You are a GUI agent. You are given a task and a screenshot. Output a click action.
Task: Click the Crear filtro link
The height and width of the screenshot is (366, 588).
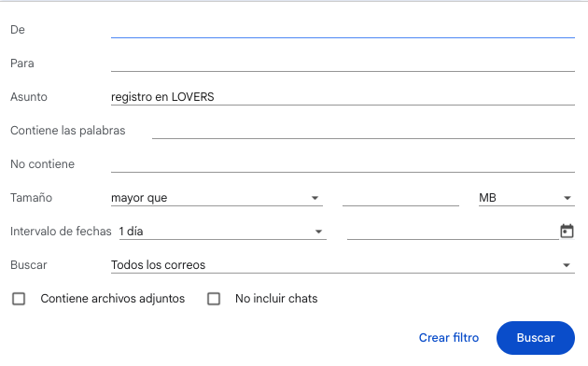click(x=449, y=338)
